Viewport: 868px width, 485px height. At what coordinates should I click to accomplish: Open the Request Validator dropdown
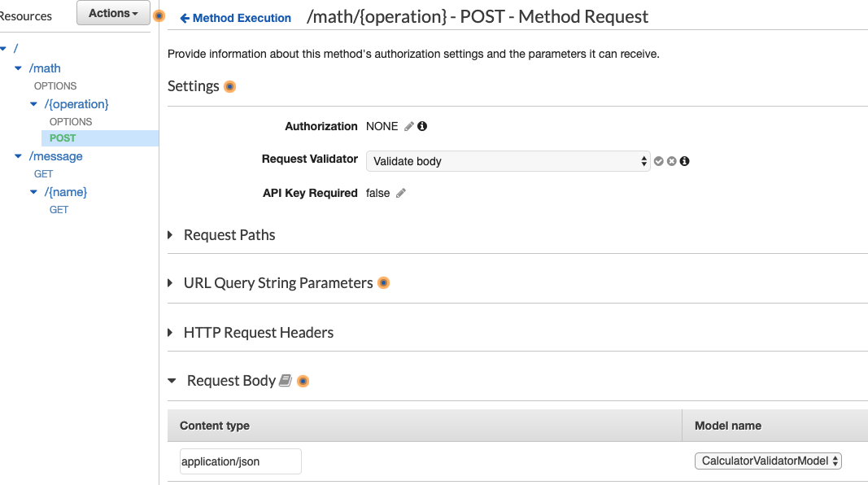pos(508,161)
